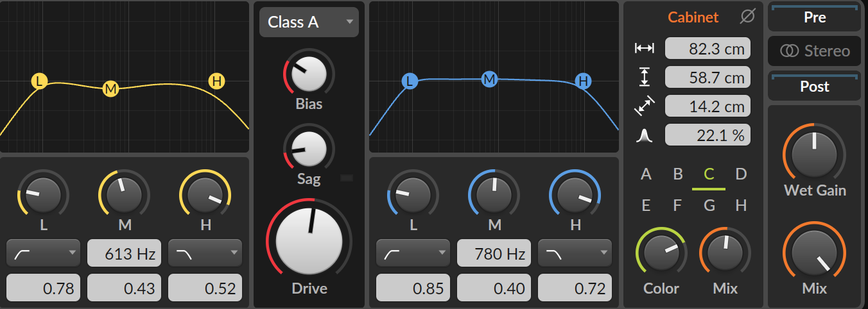Select cabinet type F
The height and width of the screenshot is (309, 868).
[678, 206]
